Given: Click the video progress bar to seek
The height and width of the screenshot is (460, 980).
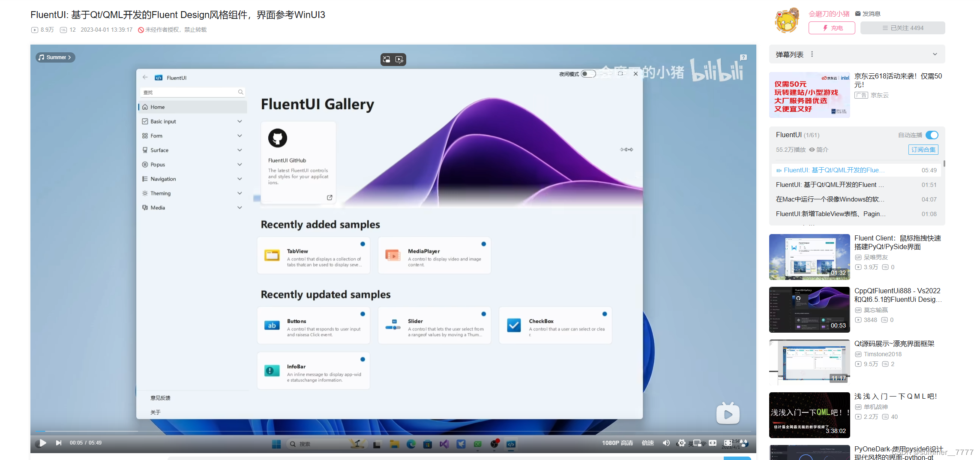Looking at the screenshot, I should pos(393,431).
